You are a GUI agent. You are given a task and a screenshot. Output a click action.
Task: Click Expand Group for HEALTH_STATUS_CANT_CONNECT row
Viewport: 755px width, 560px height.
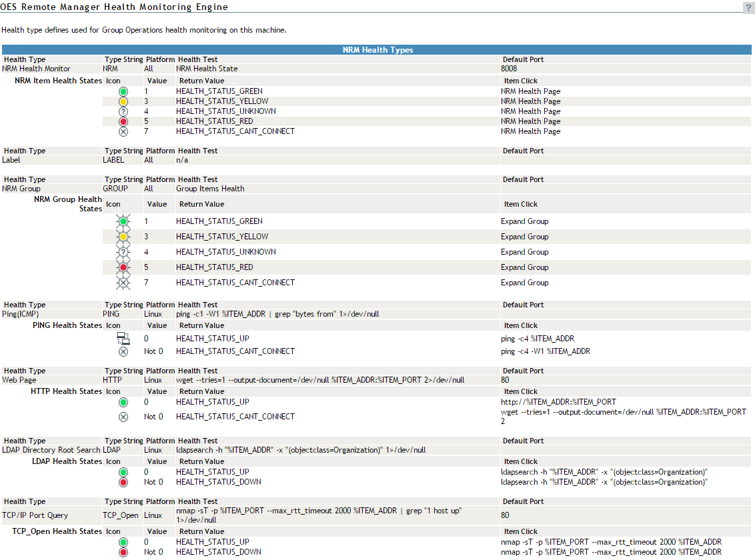pyautogui.click(x=524, y=283)
